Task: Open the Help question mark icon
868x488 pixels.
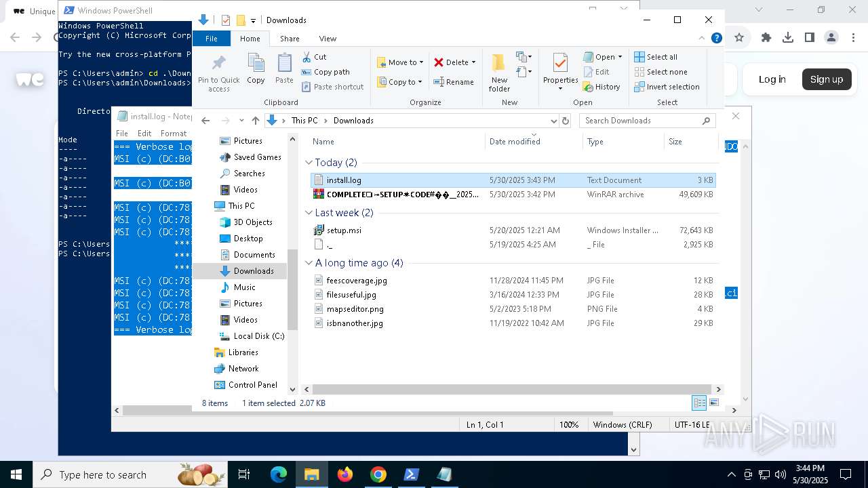Action: 716,39
